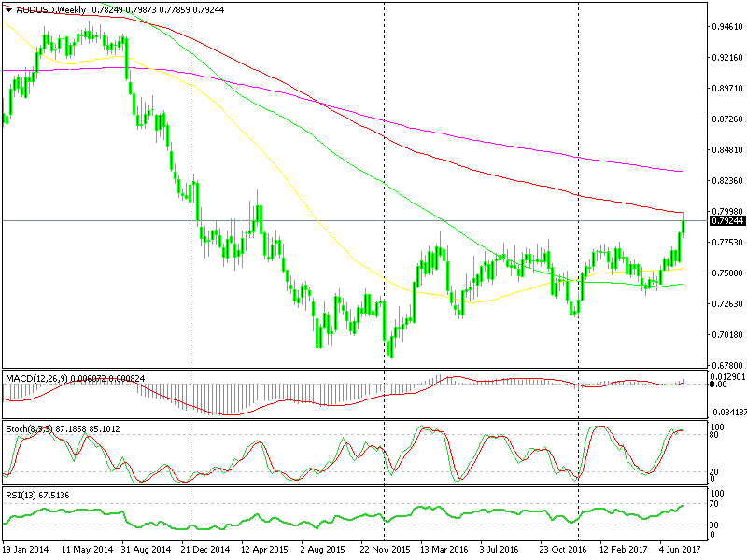Screen dimensions: 747x560
Task: Click the current price tag 0.79244
Action: point(727,221)
